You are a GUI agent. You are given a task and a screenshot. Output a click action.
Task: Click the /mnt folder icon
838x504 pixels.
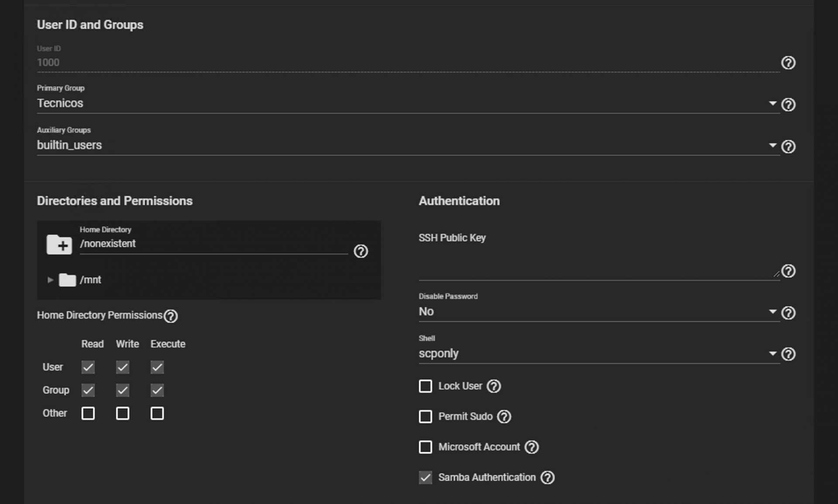[x=67, y=280]
